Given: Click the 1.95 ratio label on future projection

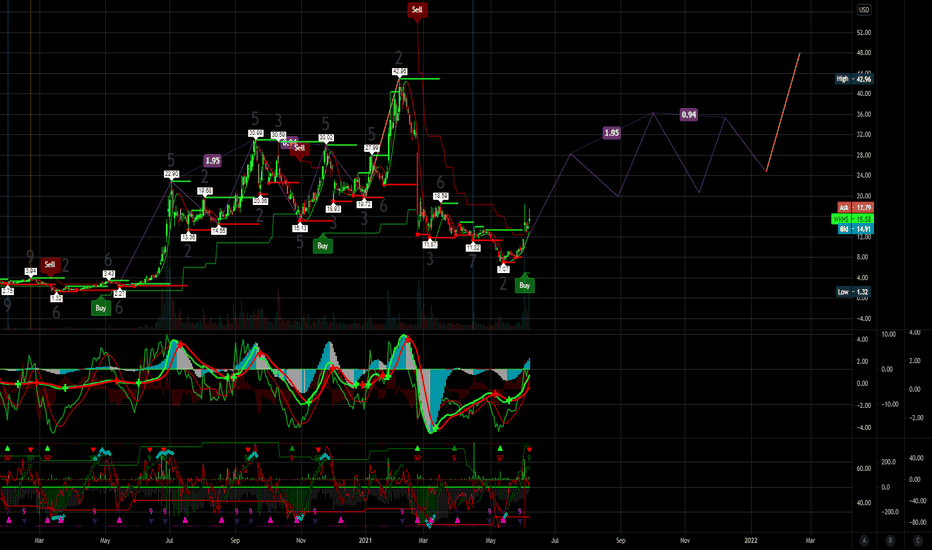Looking at the screenshot, I should point(612,133).
